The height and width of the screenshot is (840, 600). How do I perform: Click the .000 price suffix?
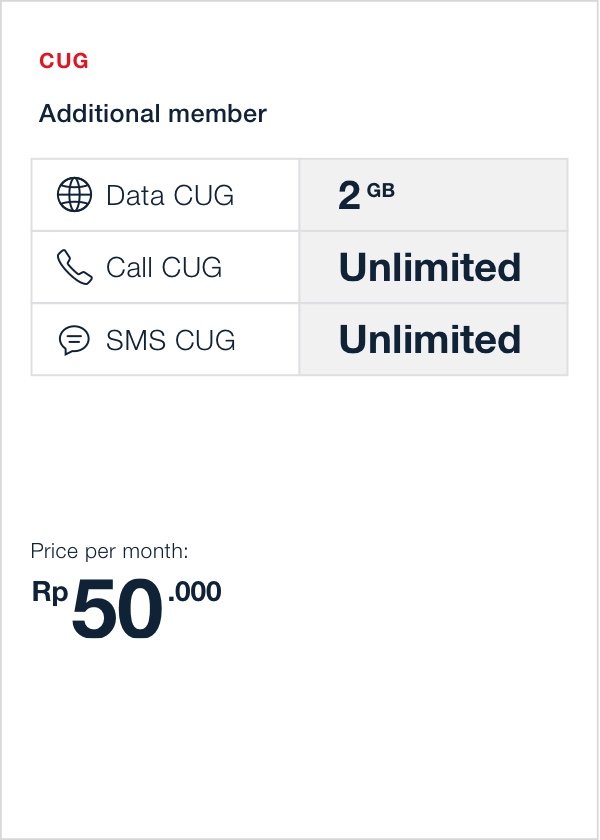(195, 592)
